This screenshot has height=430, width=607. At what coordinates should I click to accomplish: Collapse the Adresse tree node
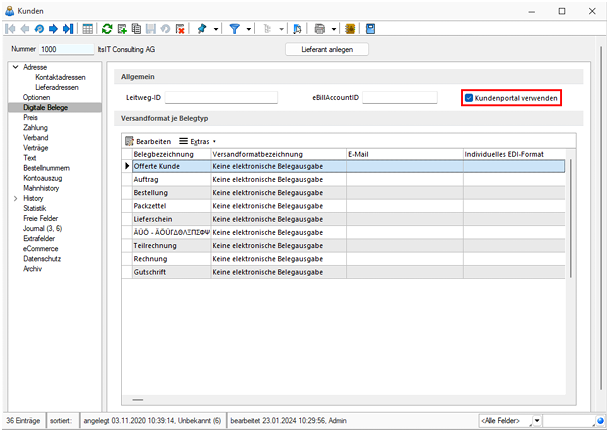point(15,67)
